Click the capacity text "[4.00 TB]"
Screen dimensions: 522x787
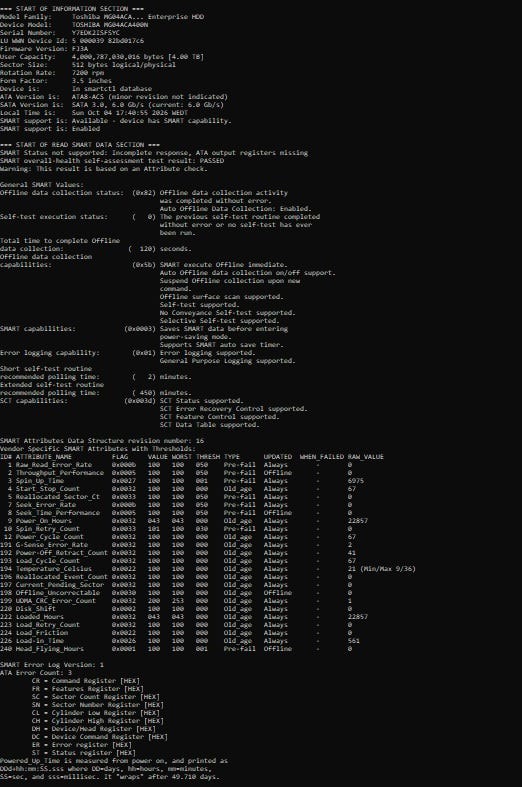point(186,57)
